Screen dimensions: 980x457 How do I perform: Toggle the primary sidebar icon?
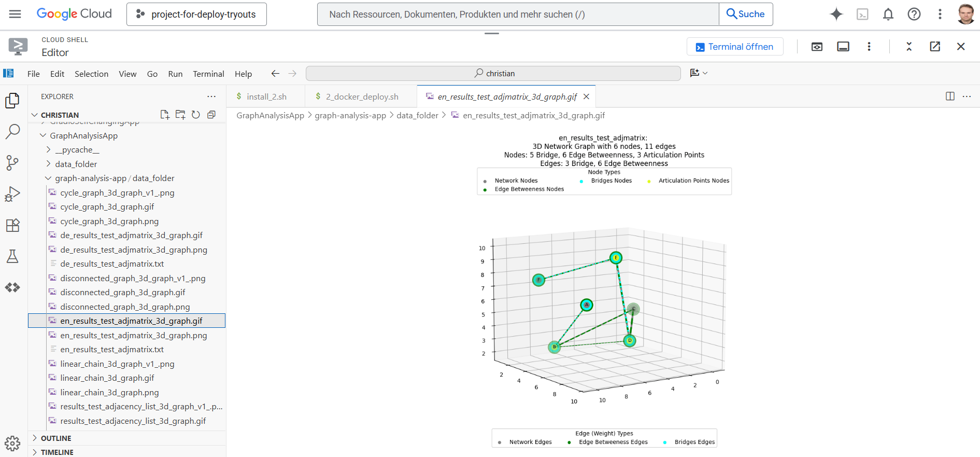click(8, 73)
